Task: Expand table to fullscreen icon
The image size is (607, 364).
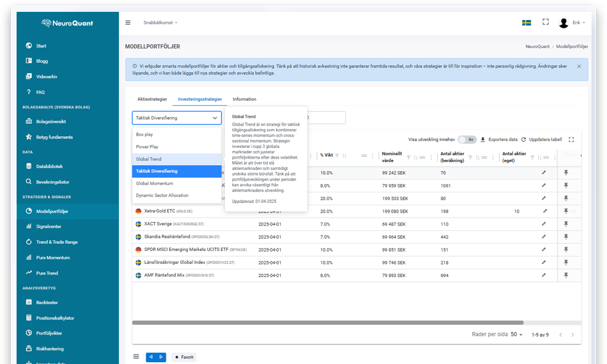Action: click(x=571, y=140)
